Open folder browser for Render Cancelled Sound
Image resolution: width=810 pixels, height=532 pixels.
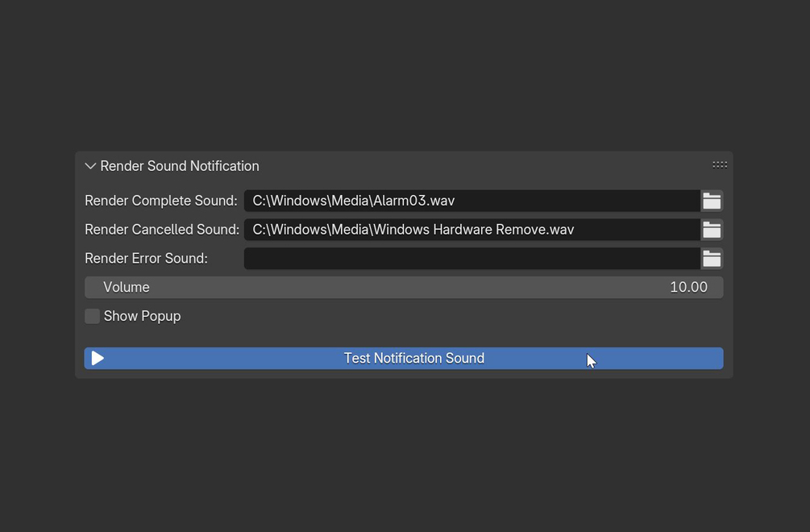[712, 230]
